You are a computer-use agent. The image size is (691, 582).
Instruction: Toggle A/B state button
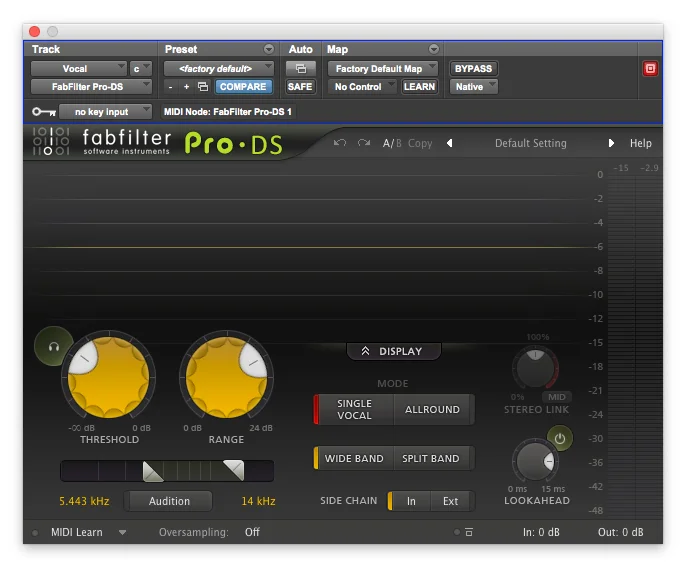tap(392, 143)
